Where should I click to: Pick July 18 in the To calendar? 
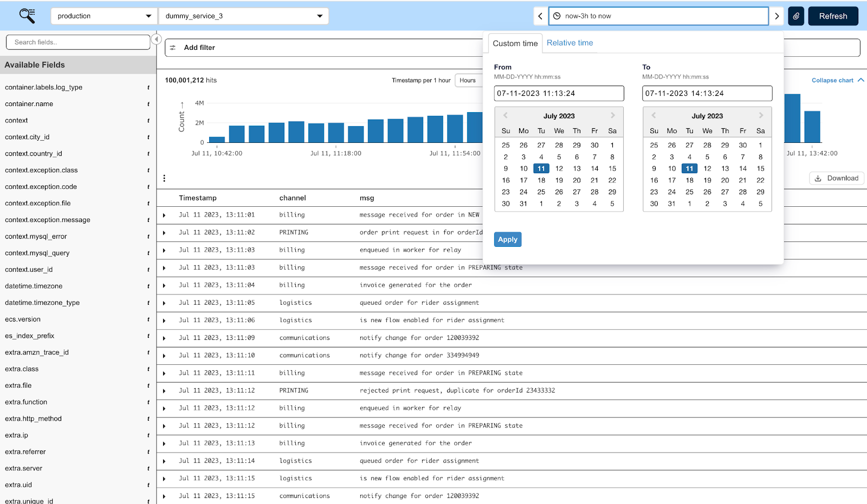(x=689, y=180)
